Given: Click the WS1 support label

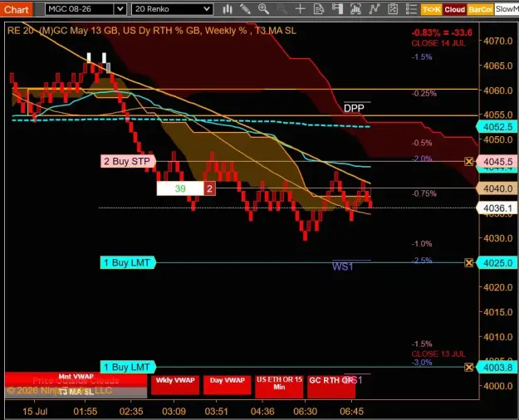Looking at the screenshot, I should tap(343, 266).
